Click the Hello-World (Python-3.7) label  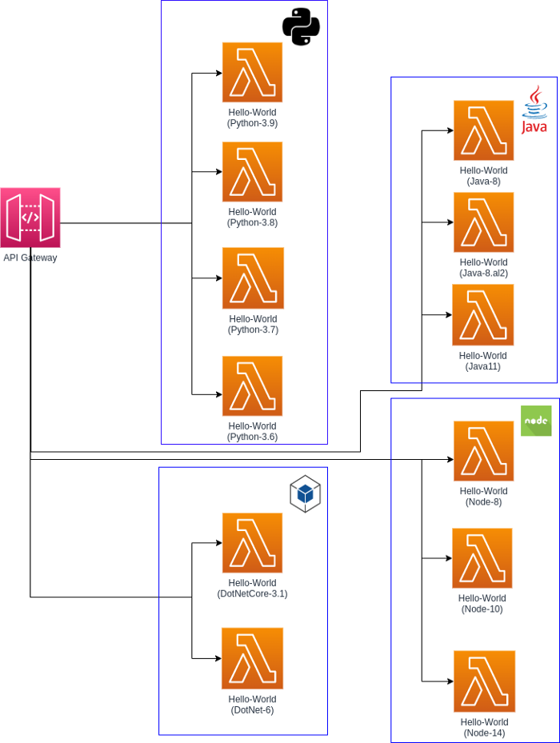click(x=254, y=325)
